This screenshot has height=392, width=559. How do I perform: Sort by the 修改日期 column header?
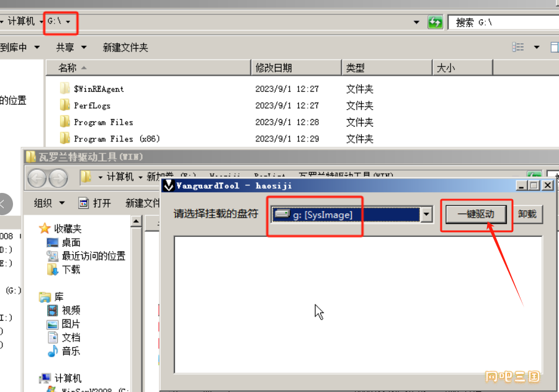(x=297, y=68)
